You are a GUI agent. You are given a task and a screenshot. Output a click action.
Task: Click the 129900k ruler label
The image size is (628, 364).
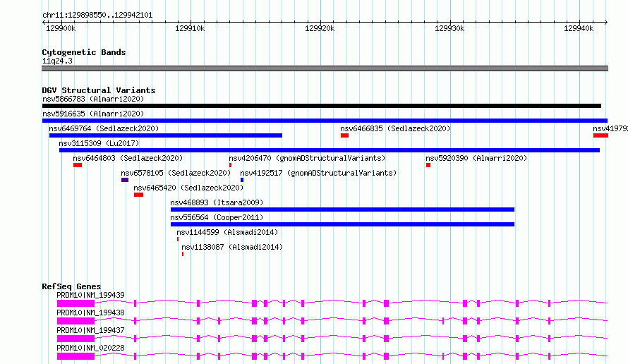[61, 28]
